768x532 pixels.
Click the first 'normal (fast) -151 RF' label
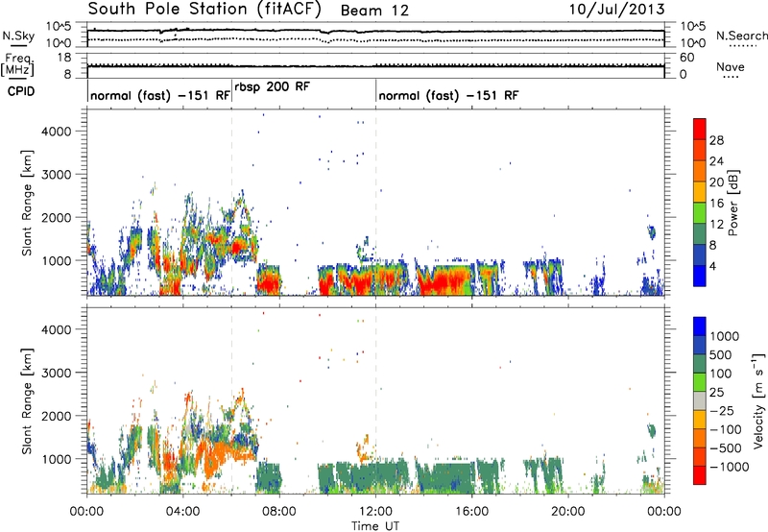pos(160,95)
